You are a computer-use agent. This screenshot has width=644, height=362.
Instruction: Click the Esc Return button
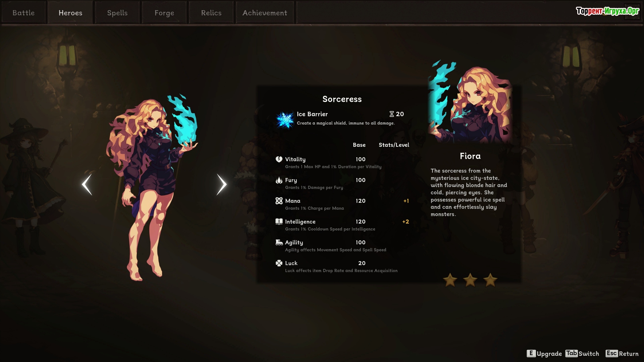pos(622,354)
